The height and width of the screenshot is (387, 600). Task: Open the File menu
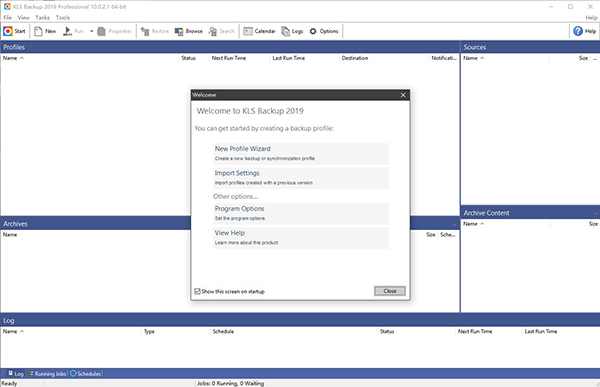pos(7,18)
